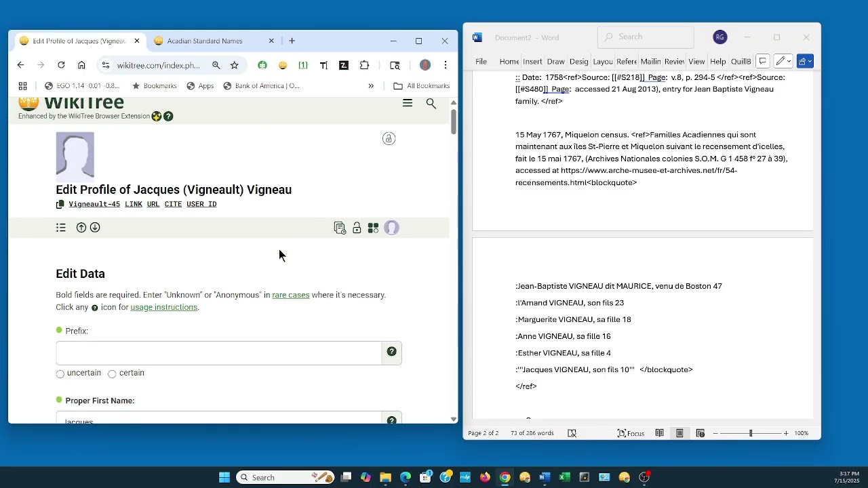Open Excel from the taskbar
The image size is (868, 488).
564,477
